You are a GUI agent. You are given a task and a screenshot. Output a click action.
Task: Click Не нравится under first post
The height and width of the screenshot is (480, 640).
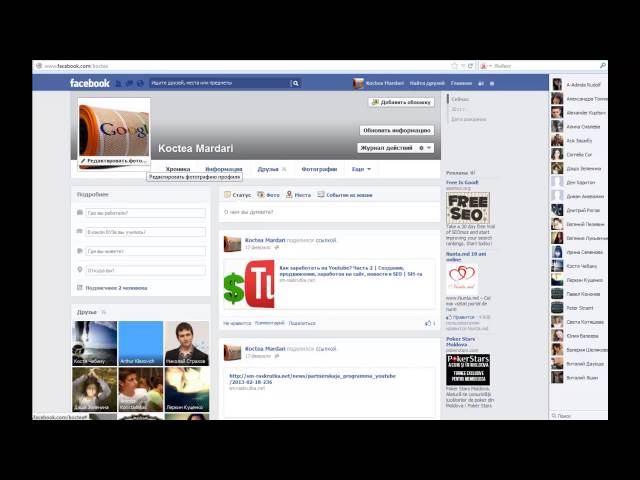(x=237, y=323)
